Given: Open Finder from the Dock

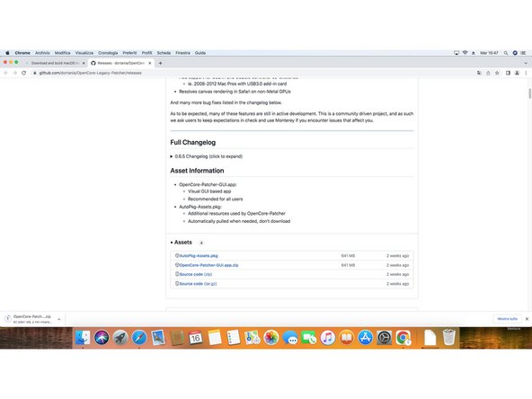Looking at the screenshot, I should (83, 338).
